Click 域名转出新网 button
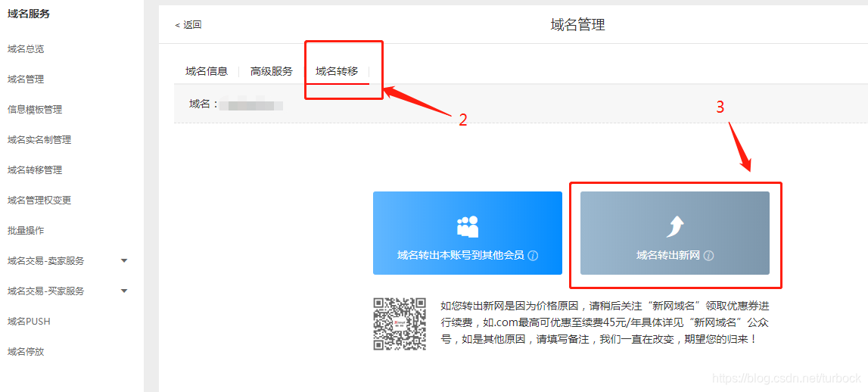The width and height of the screenshot is (868, 392). click(x=675, y=233)
